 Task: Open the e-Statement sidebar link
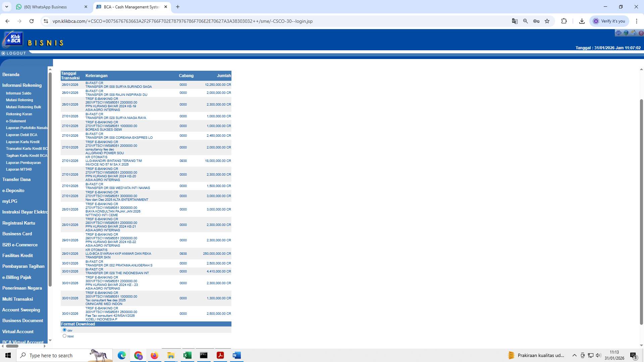pyautogui.click(x=16, y=121)
